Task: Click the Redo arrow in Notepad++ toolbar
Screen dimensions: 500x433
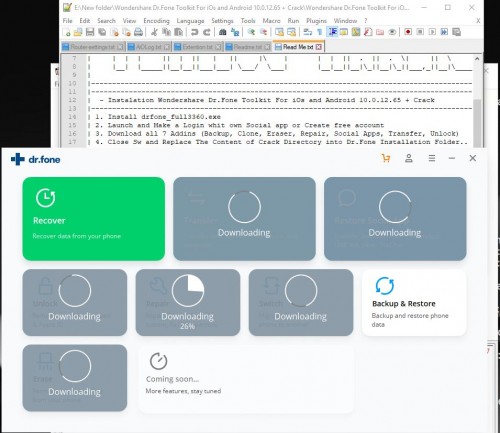Action: tap(207, 32)
